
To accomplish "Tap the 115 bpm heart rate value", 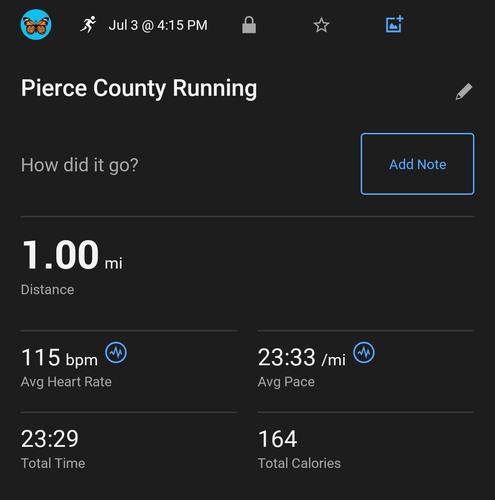I will 59,358.
